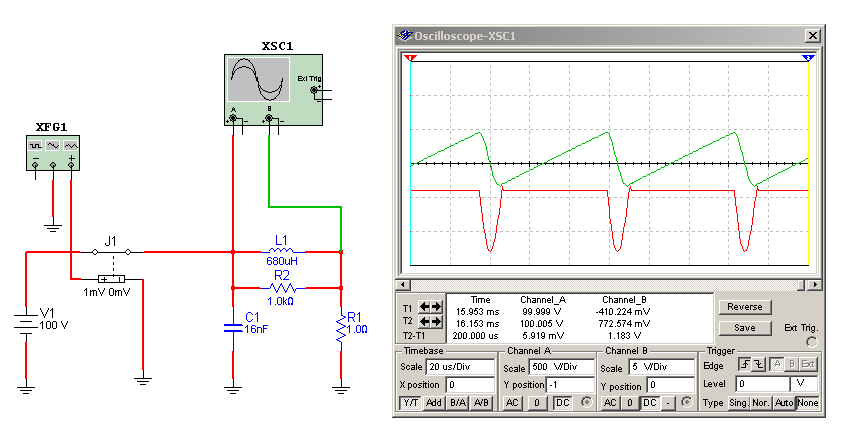Set Channel A coupling to AC

pyautogui.click(x=512, y=402)
